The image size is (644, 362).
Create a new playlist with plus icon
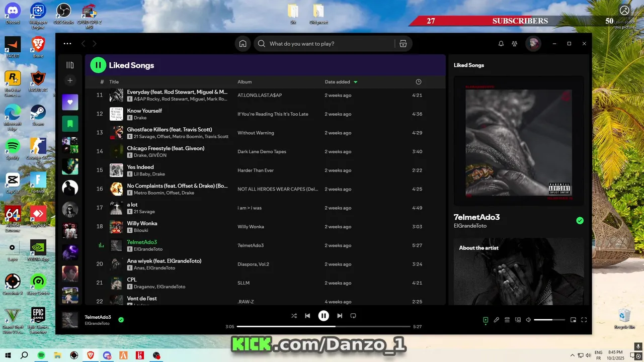click(70, 80)
